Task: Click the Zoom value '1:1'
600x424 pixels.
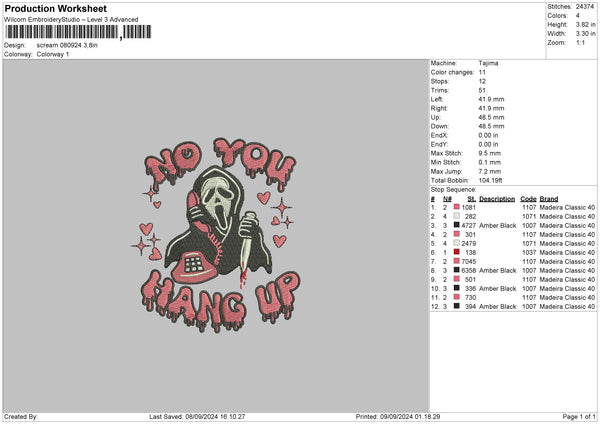Action: [x=580, y=42]
